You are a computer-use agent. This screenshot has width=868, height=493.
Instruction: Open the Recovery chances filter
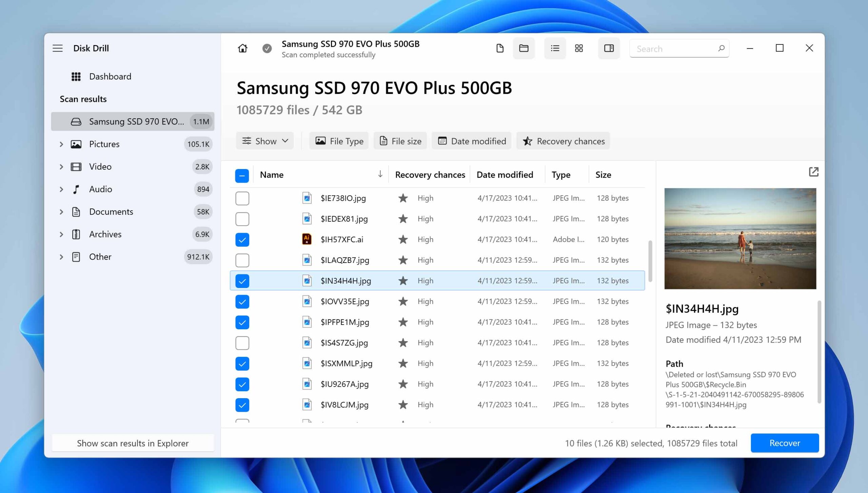(x=563, y=141)
